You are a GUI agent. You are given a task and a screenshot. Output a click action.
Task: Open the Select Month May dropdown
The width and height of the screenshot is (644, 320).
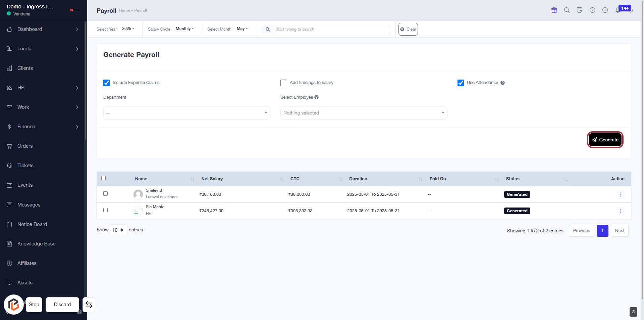point(242,29)
